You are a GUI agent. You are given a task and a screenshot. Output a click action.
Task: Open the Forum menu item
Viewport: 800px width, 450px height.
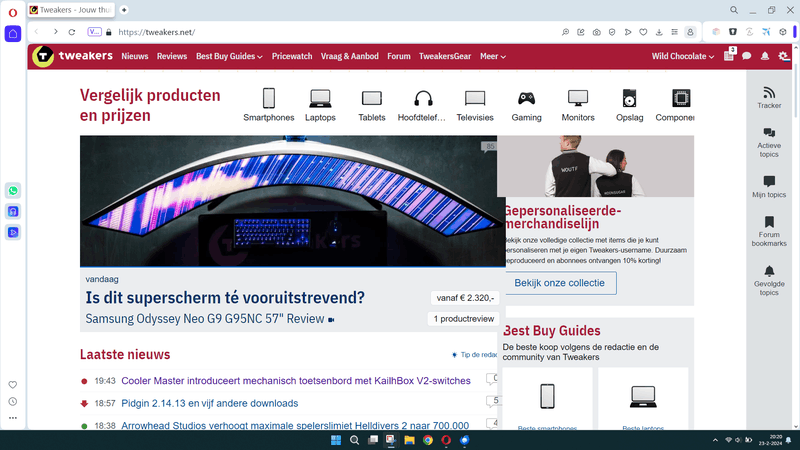point(398,56)
